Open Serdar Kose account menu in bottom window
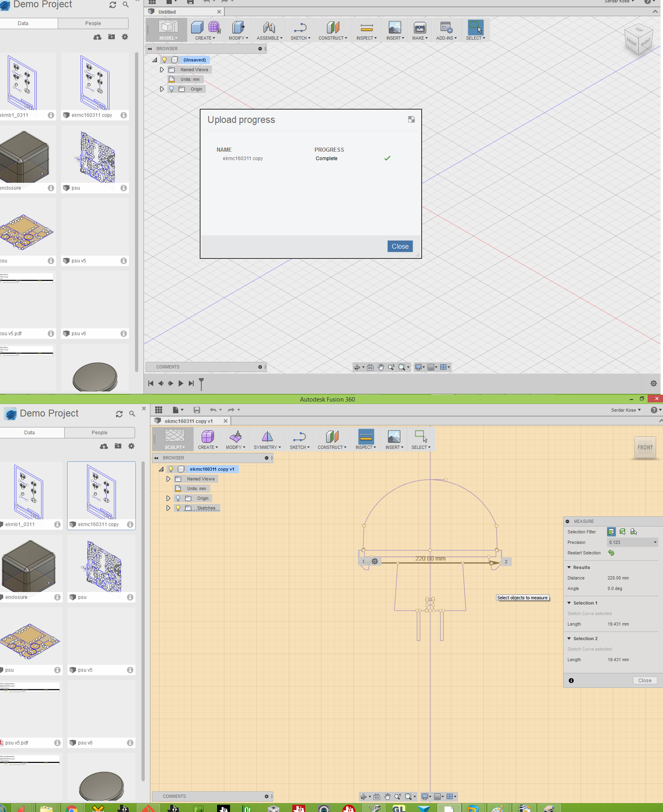The height and width of the screenshot is (812, 663). [626, 410]
